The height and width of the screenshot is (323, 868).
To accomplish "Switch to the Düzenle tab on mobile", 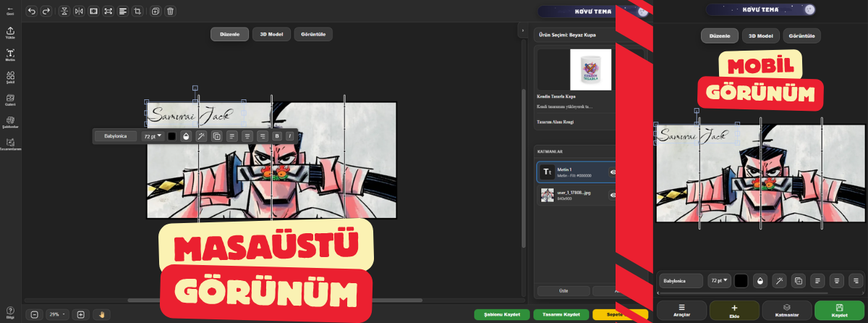I will tap(720, 35).
